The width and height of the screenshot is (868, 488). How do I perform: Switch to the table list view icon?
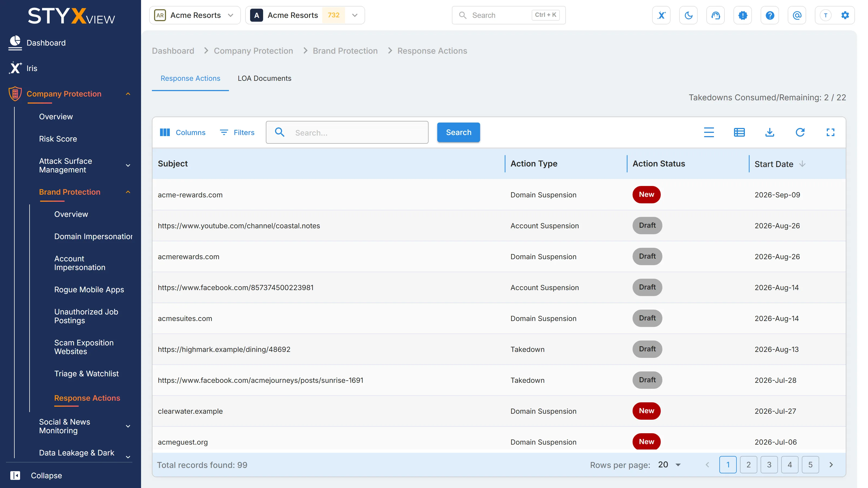739,132
